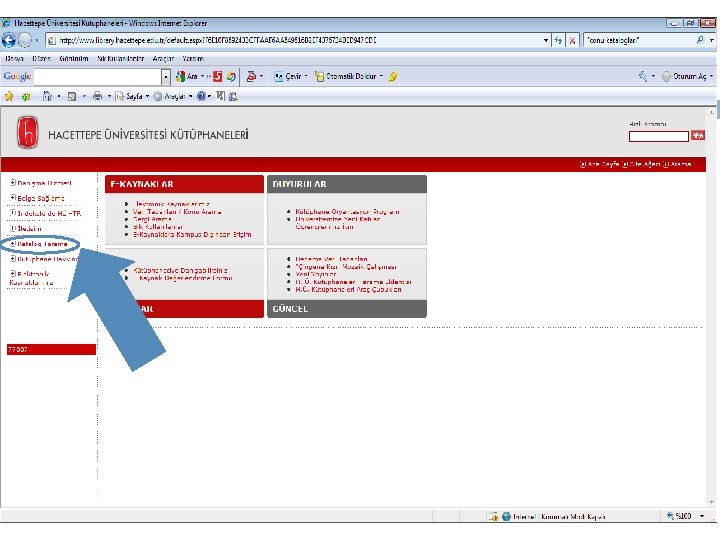The width and height of the screenshot is (720, 540).
Task: Open the Görünüm menu
Action: [73, 58]
